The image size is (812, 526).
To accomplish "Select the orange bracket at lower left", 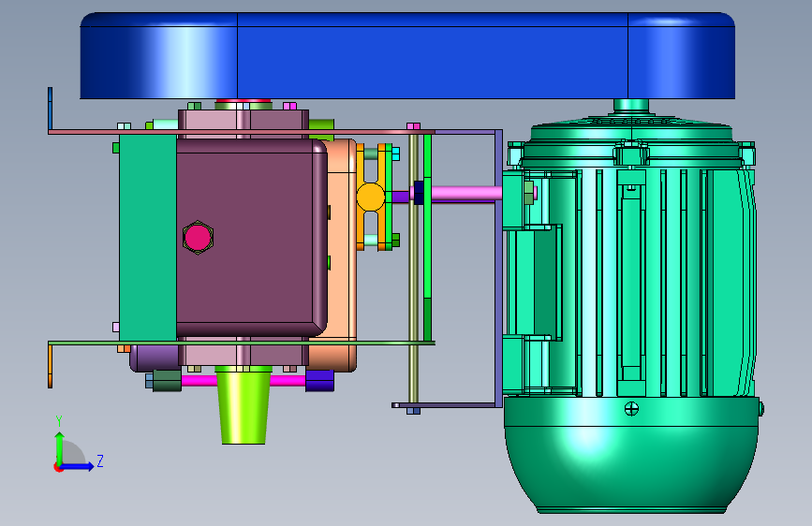I will pos(51,366).
